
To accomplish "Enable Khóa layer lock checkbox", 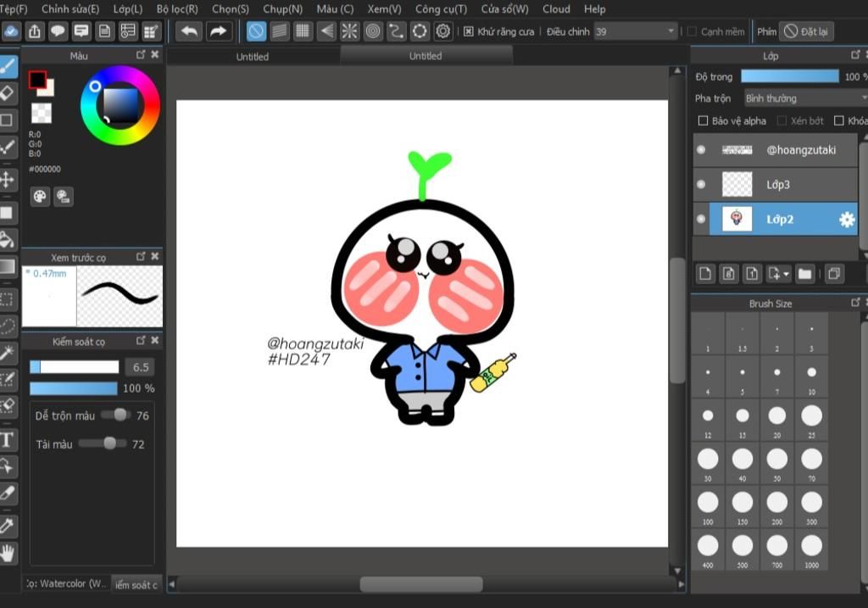I will tap(838, 120).
